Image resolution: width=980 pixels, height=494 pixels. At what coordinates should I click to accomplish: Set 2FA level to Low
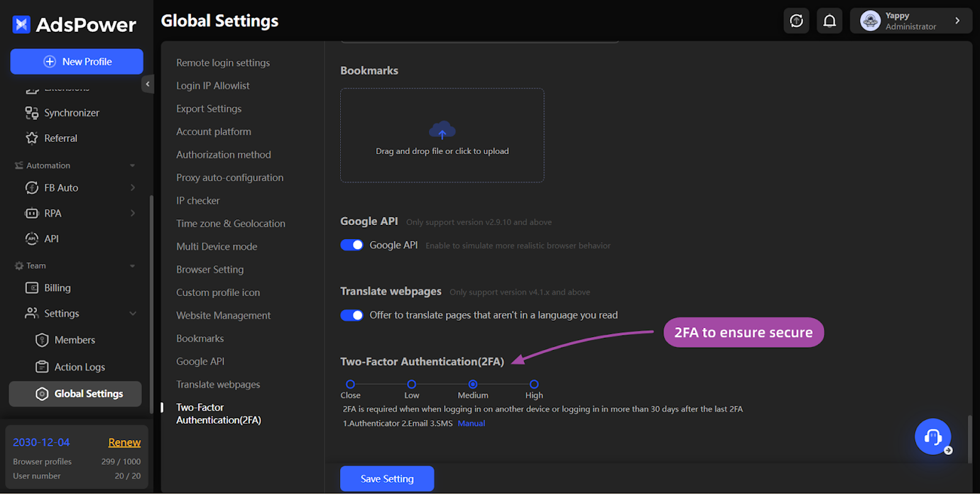tap(412, 384)
